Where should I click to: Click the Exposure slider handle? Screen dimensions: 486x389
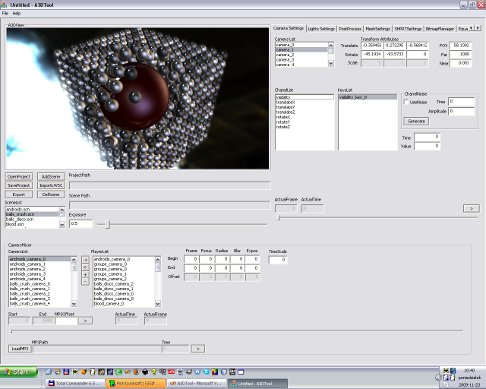point(108,225)
